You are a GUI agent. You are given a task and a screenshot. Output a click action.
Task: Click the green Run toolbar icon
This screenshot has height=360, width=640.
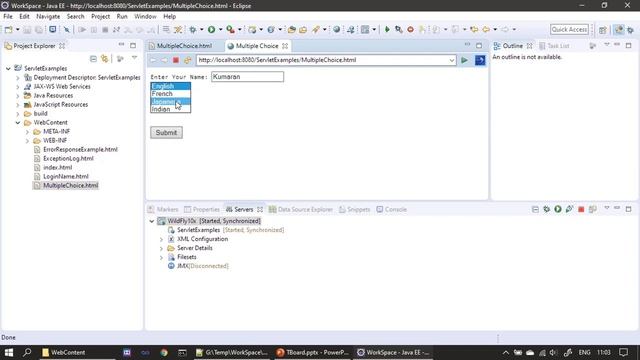(211, 29)
